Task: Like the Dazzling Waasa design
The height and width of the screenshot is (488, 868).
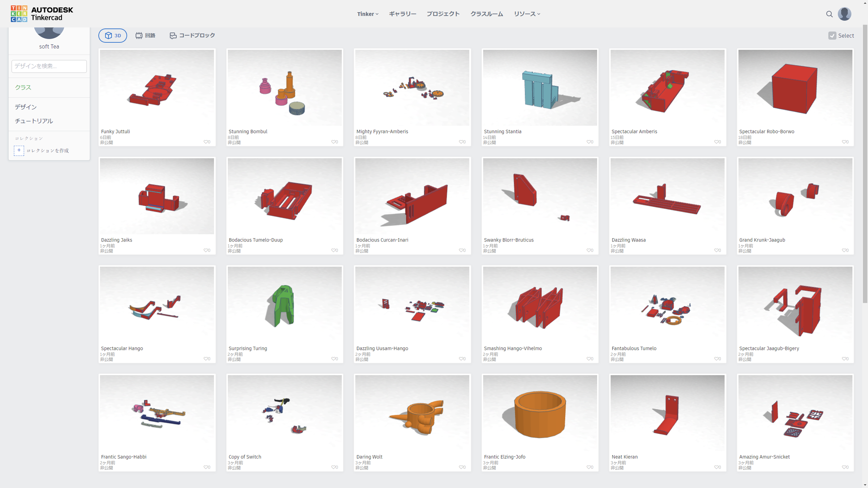Action: pos(716,250)
